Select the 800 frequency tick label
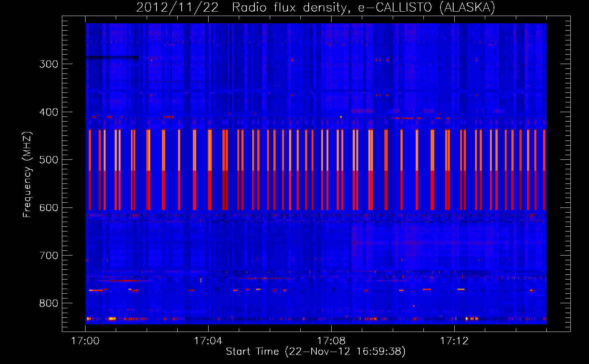 [49, 303]
